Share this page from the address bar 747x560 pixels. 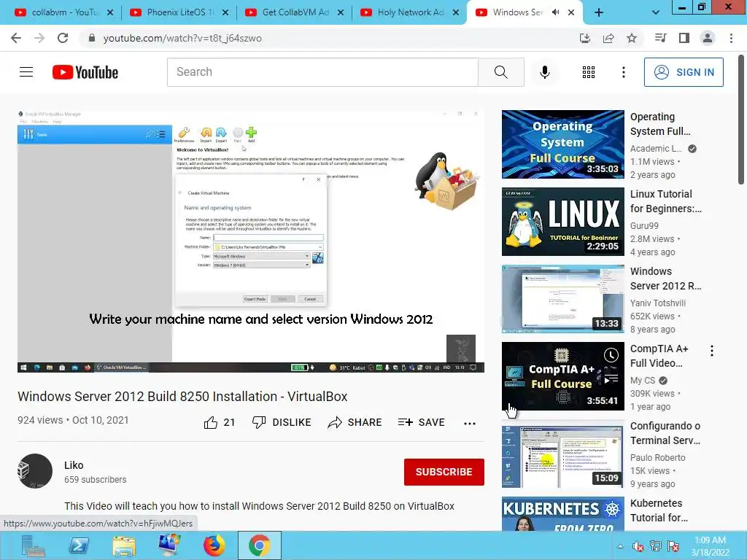[x=608, y=38]
